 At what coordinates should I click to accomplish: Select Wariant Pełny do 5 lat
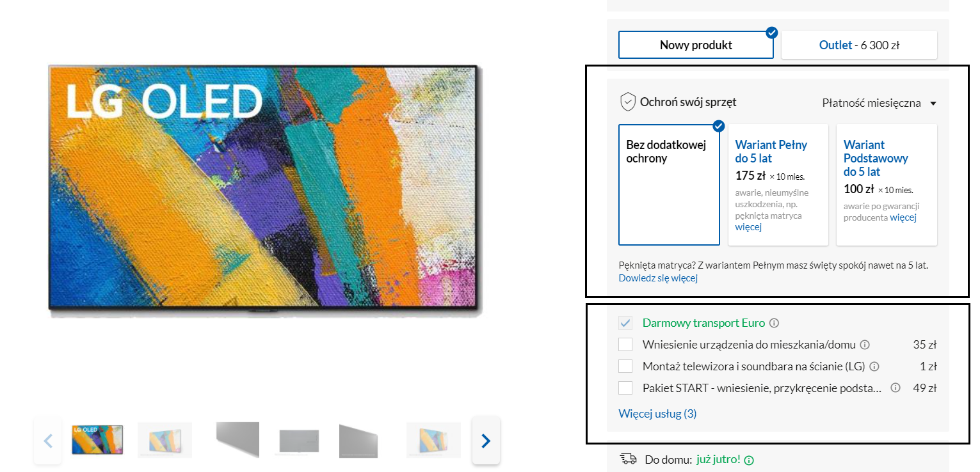778,185
